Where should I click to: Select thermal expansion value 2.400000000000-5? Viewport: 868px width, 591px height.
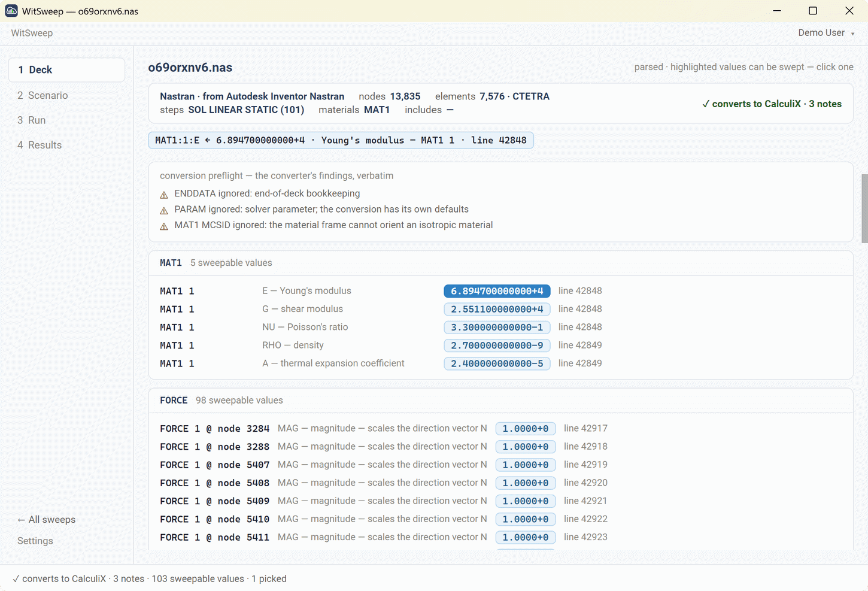click(x=497, y=363)
